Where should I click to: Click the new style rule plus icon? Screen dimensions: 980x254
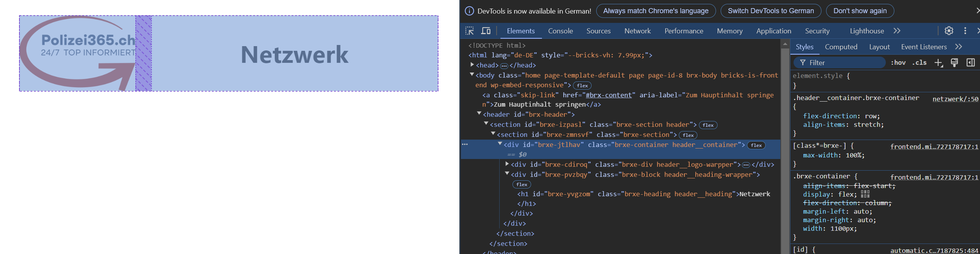coord(938,63)
